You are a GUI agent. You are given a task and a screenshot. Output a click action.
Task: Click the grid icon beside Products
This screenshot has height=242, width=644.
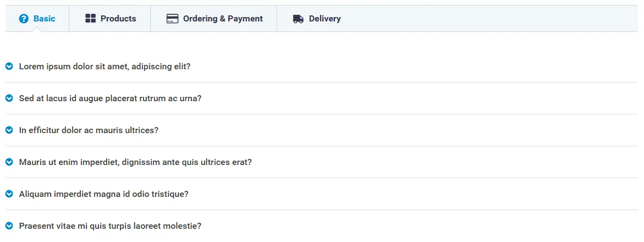tap(90, 19)
